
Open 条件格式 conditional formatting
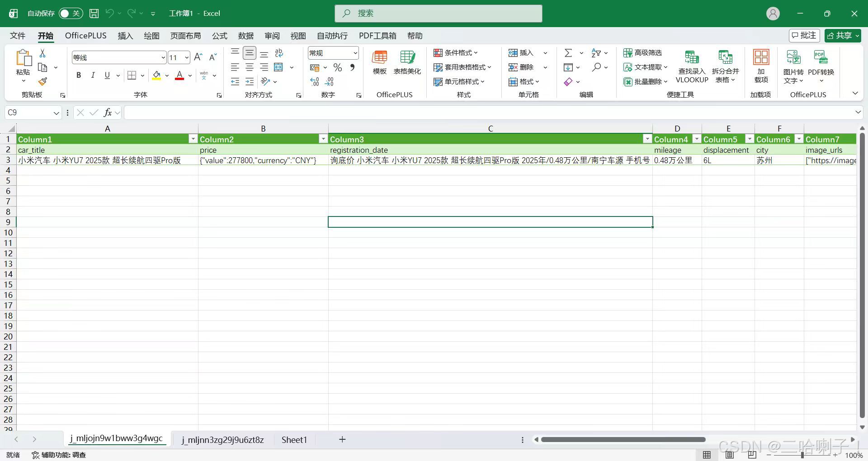click(x=456, y=53)
